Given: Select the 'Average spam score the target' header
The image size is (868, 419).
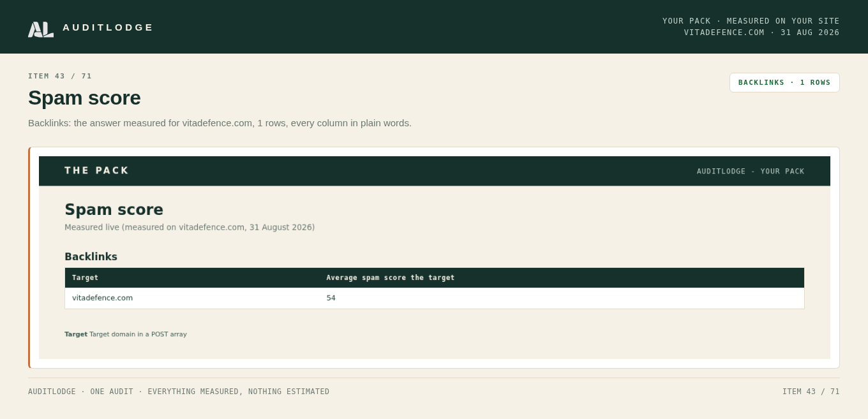Looking at the screenshot, I should [391, 277].
